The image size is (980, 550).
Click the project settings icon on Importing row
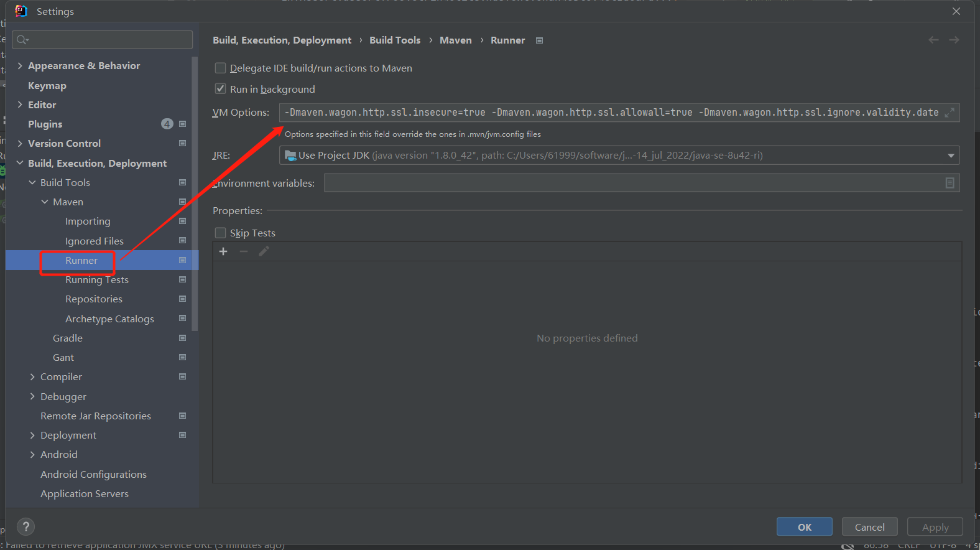(x=183, y=221)
